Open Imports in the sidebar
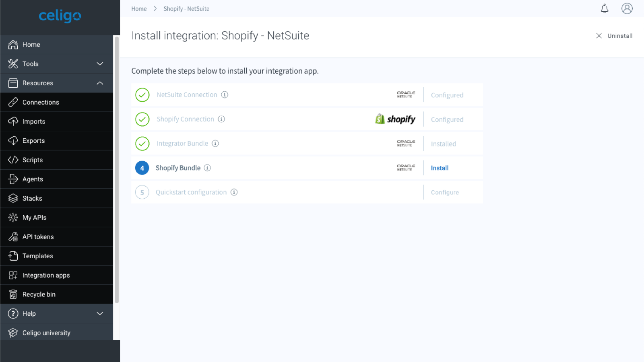This screenshot has height=362, width=644. tap(57, 121)
